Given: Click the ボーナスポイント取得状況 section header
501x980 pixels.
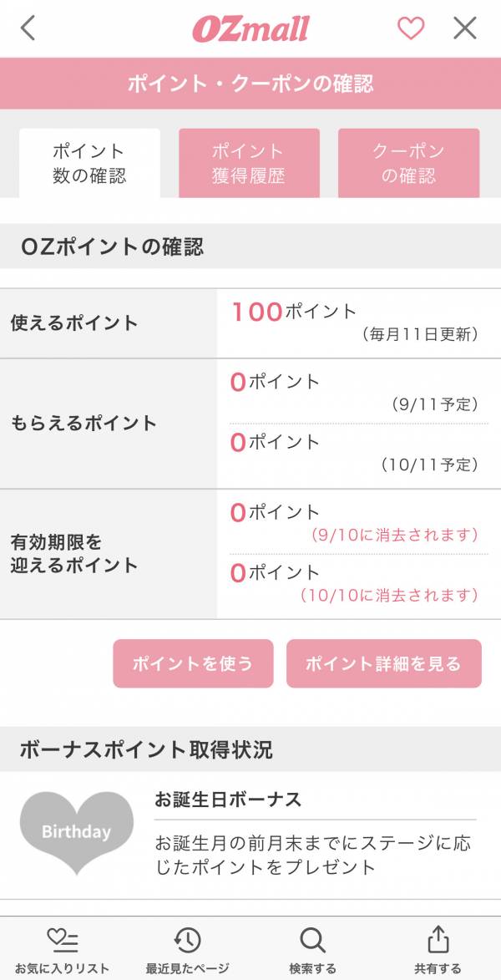Looking at the screenshot, I should [146, 749].
